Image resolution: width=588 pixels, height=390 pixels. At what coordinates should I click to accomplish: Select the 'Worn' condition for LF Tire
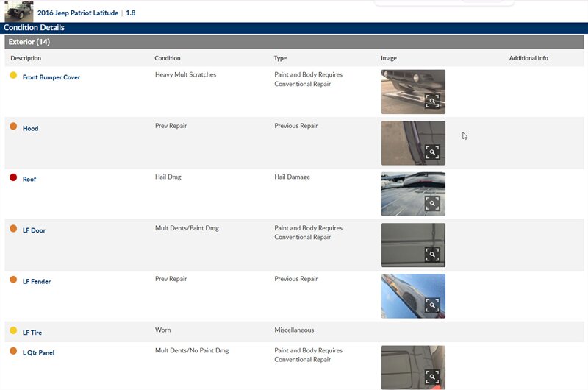[x=162, y=330]
